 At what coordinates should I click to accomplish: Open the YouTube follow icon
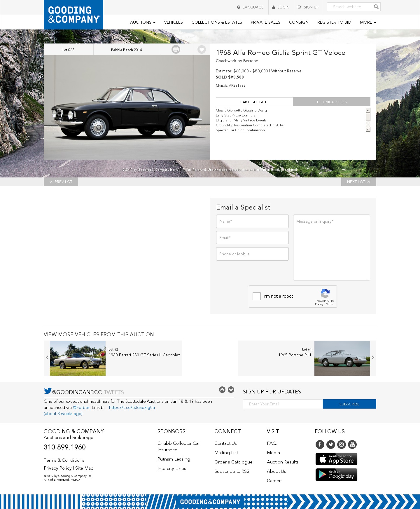pyautogui.click(x=352, y=444)
